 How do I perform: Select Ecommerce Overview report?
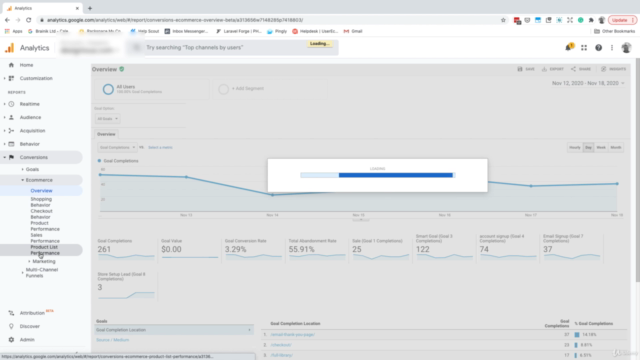pyautogui.click(x=41, y=191)
